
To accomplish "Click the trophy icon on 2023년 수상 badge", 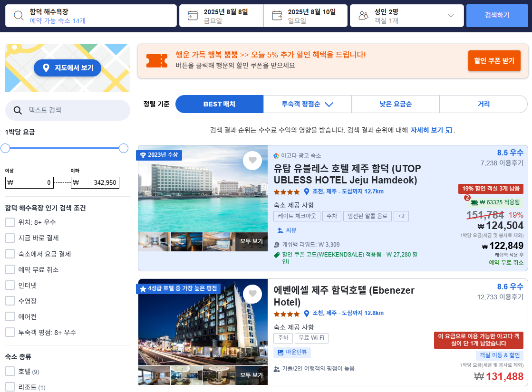I will click(x=143, y=155).
